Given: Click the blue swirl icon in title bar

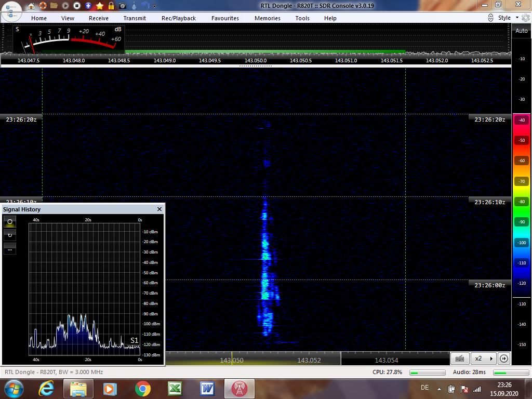Looking at the screenshot, I should pyautogui.click(x=145, y=5).
